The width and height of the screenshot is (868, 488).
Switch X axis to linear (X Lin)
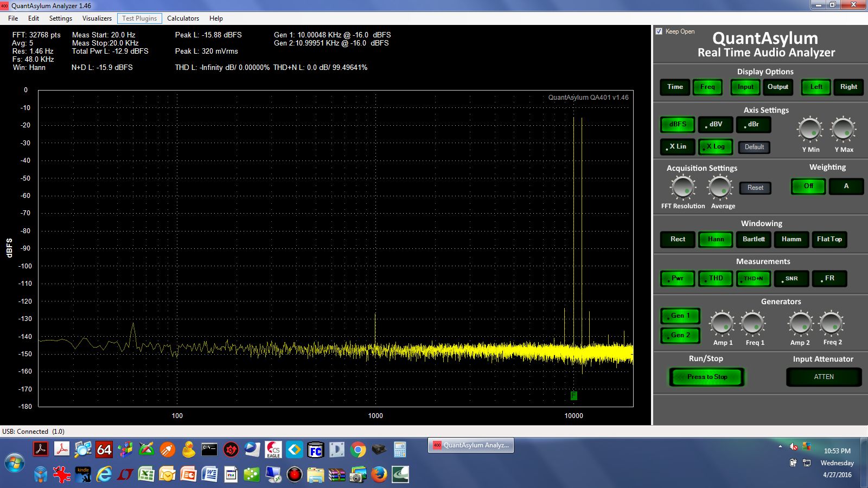(678, 146)
